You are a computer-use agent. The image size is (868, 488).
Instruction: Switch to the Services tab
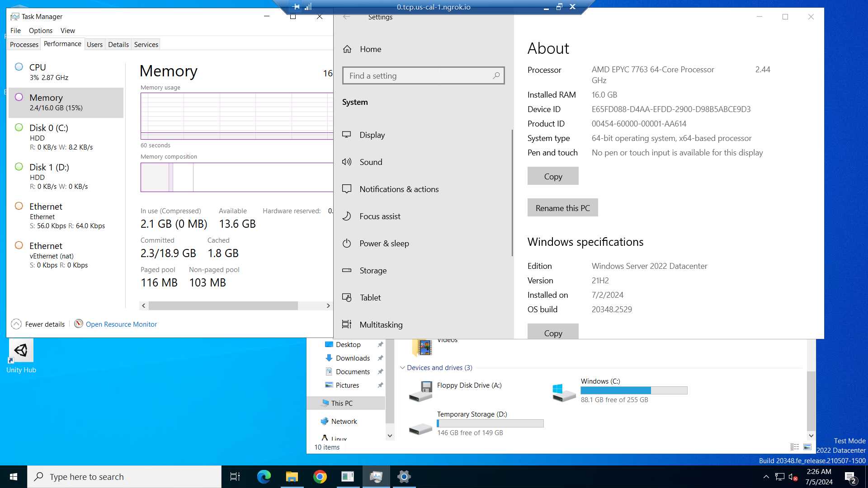point(146,44)
